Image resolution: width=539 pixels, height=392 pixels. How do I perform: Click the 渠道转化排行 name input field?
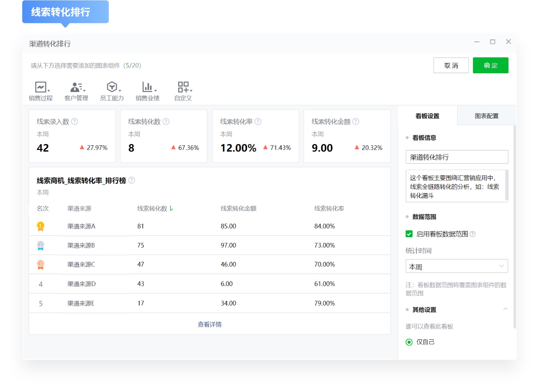click(457, 157)
